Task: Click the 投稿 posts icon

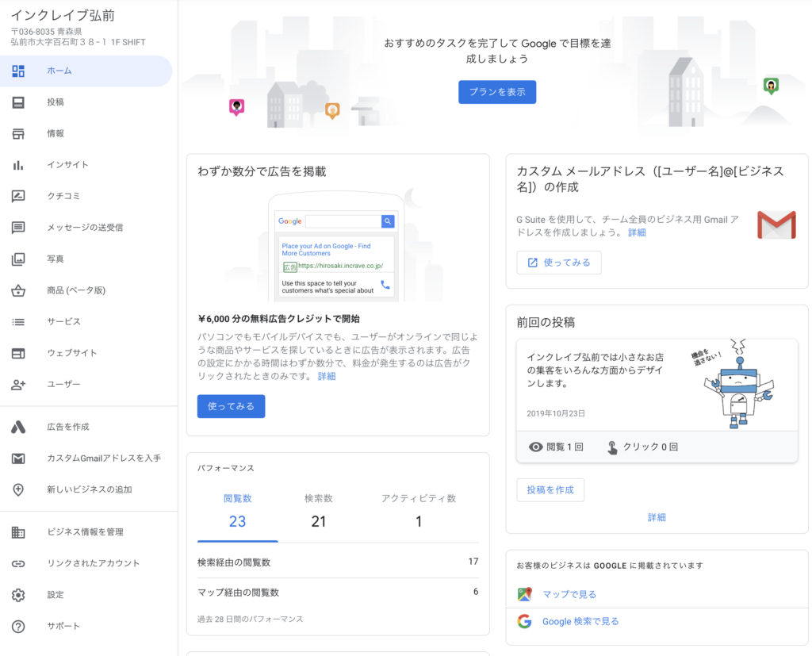Action: click(x=18, y=102)
